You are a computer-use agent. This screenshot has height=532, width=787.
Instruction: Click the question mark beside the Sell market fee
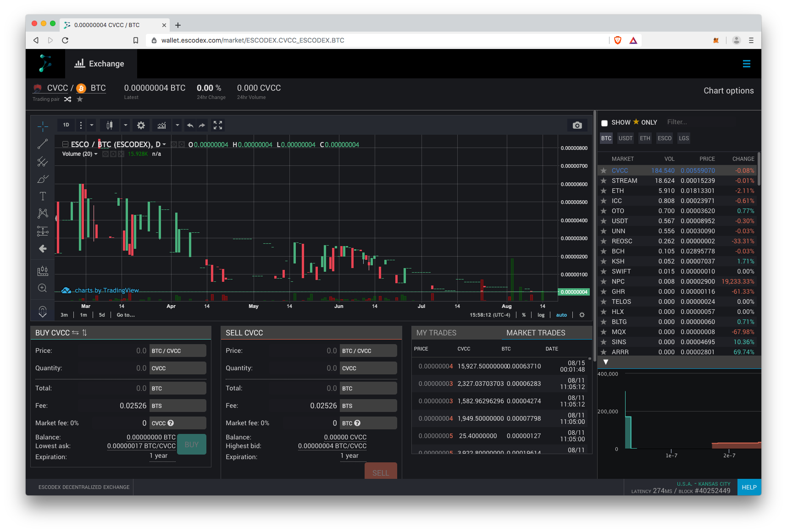357,423
